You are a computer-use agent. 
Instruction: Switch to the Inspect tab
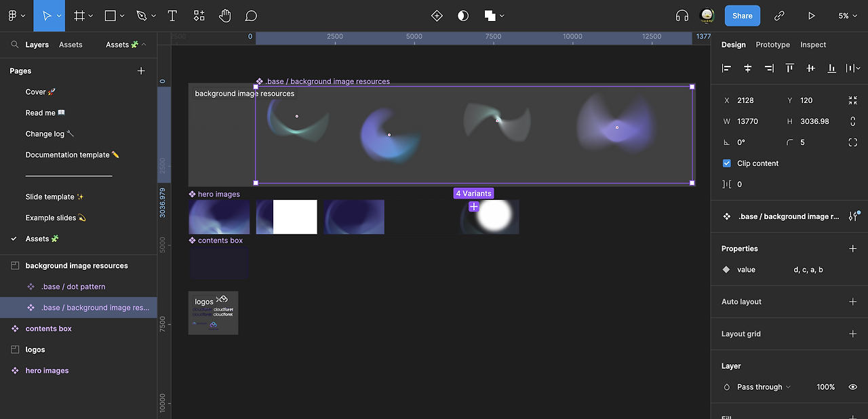pos(813,45)
